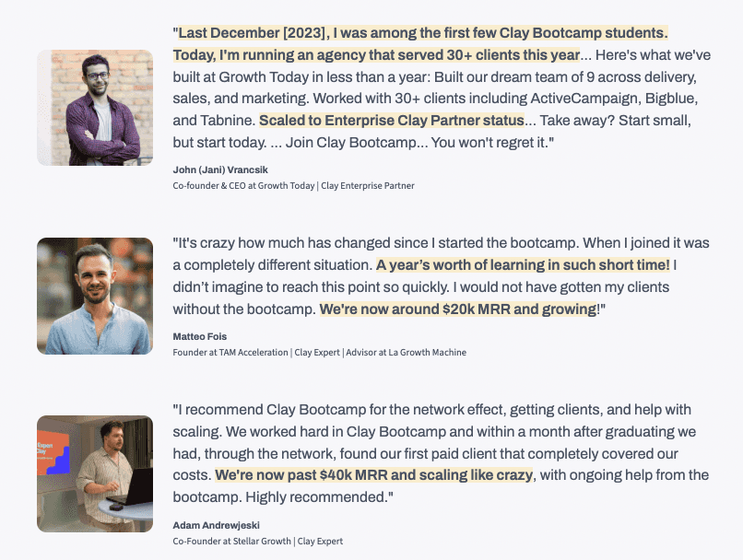Click John Vrancsik's profile photo
The image size is (743, 560).
tap(95, 108)
